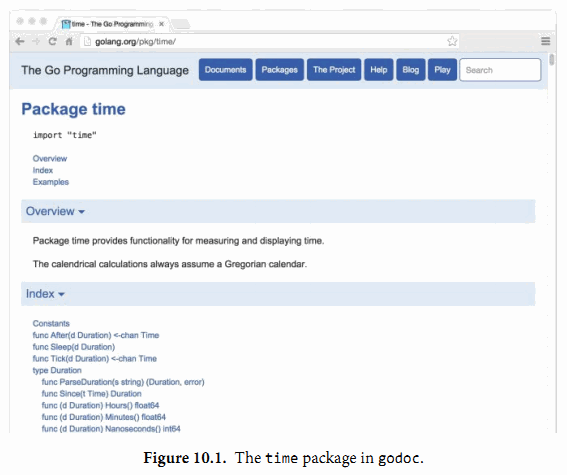This screenshot has width=567, height=475.
Task: Click the browser forward arrow
Action: point(36,42)
